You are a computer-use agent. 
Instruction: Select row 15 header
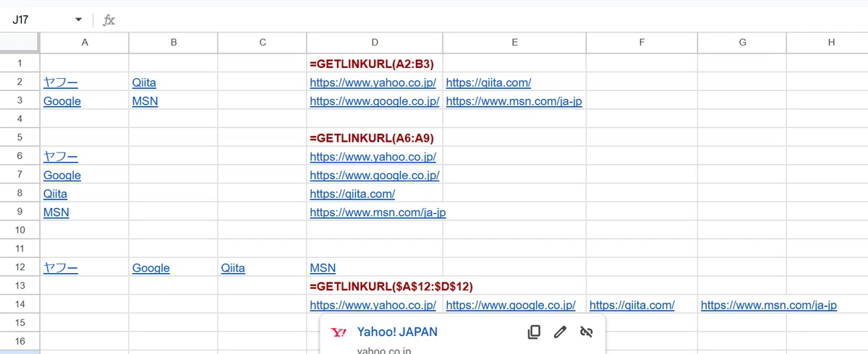pyautogui.click(x=20, y=323)
